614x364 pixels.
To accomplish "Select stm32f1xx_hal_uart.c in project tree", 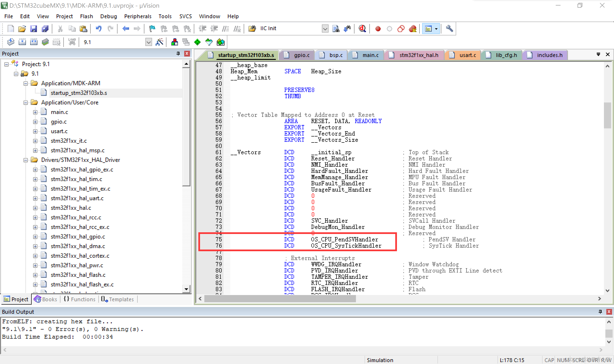I will (77, 198).
